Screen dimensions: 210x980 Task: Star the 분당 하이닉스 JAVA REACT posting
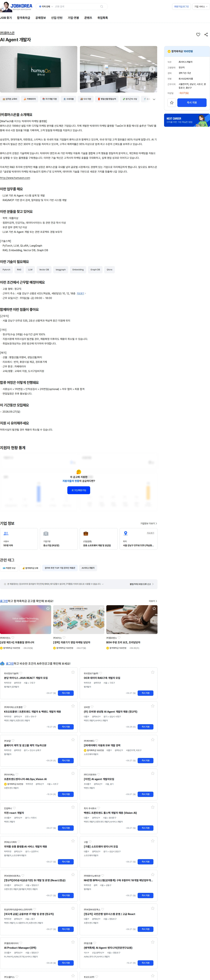point(73,672)
